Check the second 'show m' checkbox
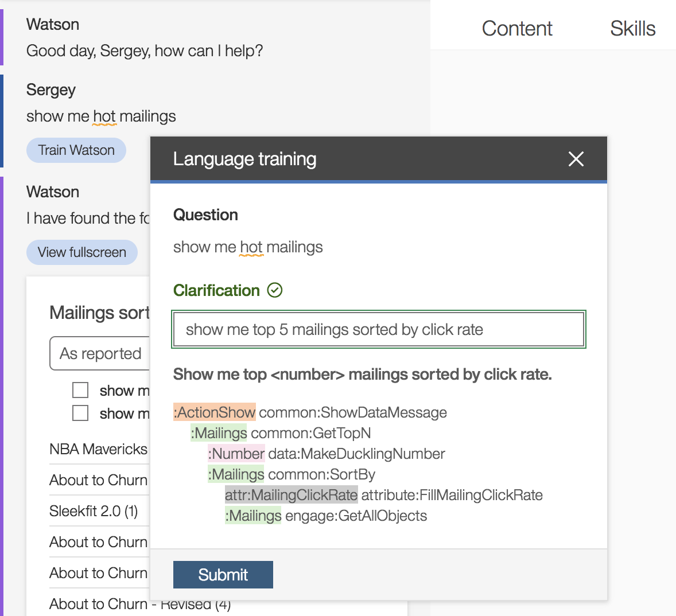Screen dimensions: 676x616 [80, 413]
